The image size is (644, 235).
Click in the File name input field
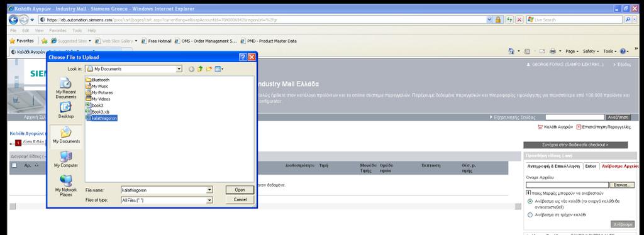click(x=164, y=190)
